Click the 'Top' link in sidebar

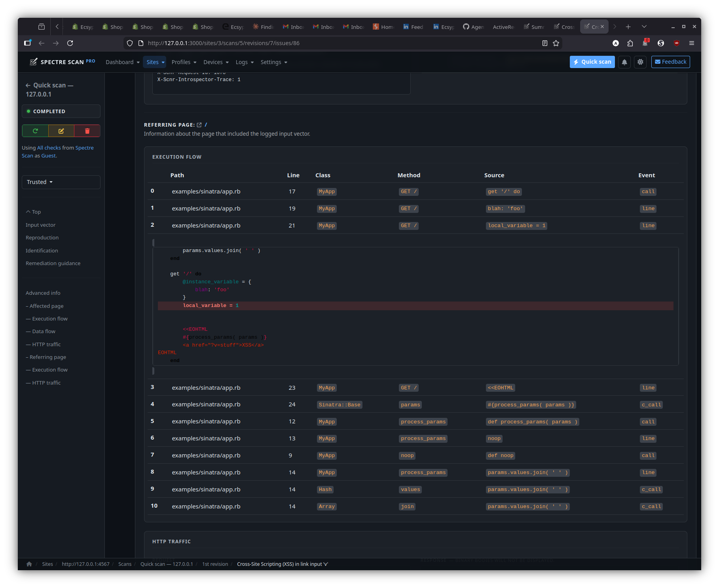pos(34,212)
